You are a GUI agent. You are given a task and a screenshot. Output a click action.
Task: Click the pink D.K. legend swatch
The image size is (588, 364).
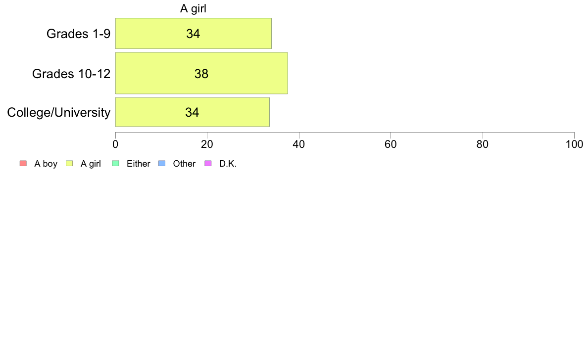(208, 163)
